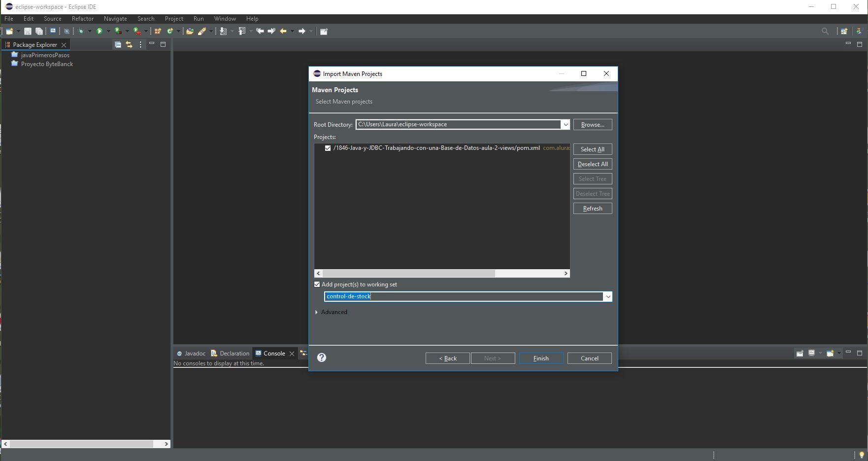The width and height of the screenshot is (868, 461).
Task: Open the New wizard dropdown arrow
Action: (18, 31)
